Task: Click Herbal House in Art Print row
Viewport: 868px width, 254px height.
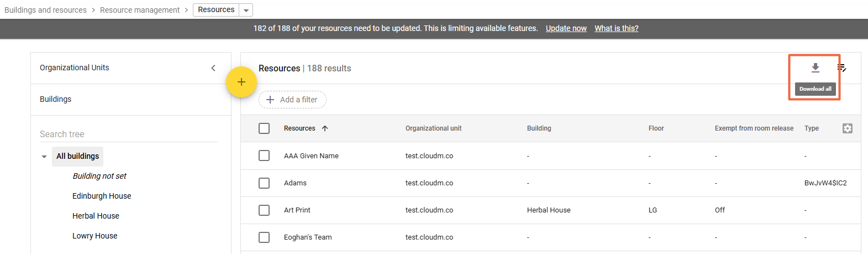Action: coord(549,210)
